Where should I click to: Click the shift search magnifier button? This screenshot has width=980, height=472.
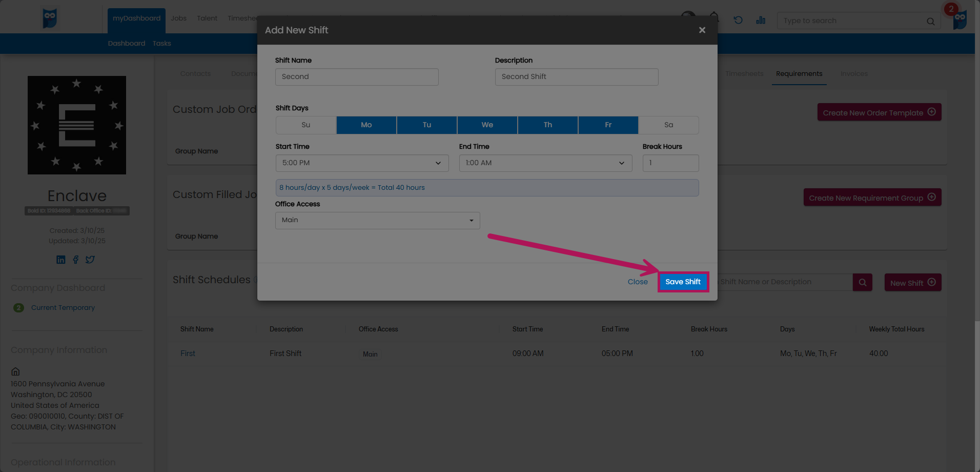pos(862,282)
